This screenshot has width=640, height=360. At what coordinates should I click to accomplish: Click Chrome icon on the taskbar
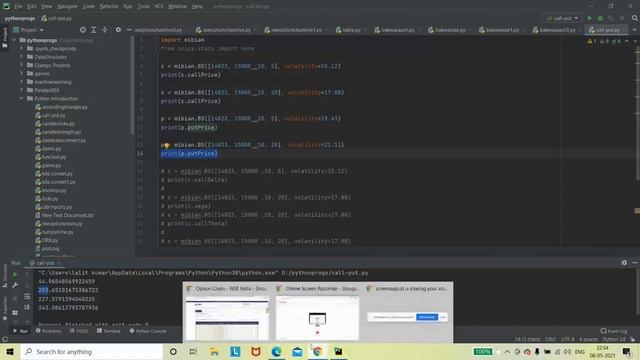[x=318, y=351]
